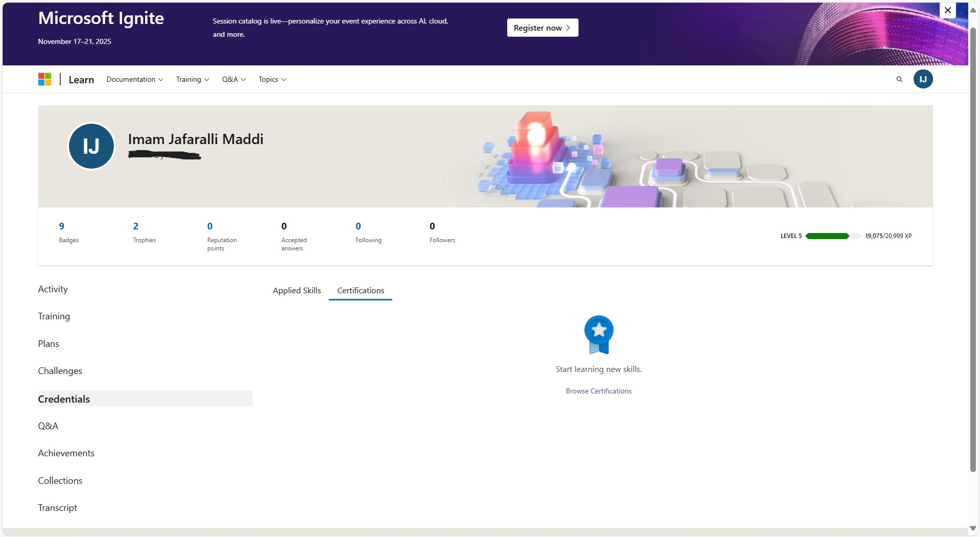Screen dimensions: 980x537
Task: Expand the Training dropdown in navbar
Action: pyautogui.click(x=193, y=79)
